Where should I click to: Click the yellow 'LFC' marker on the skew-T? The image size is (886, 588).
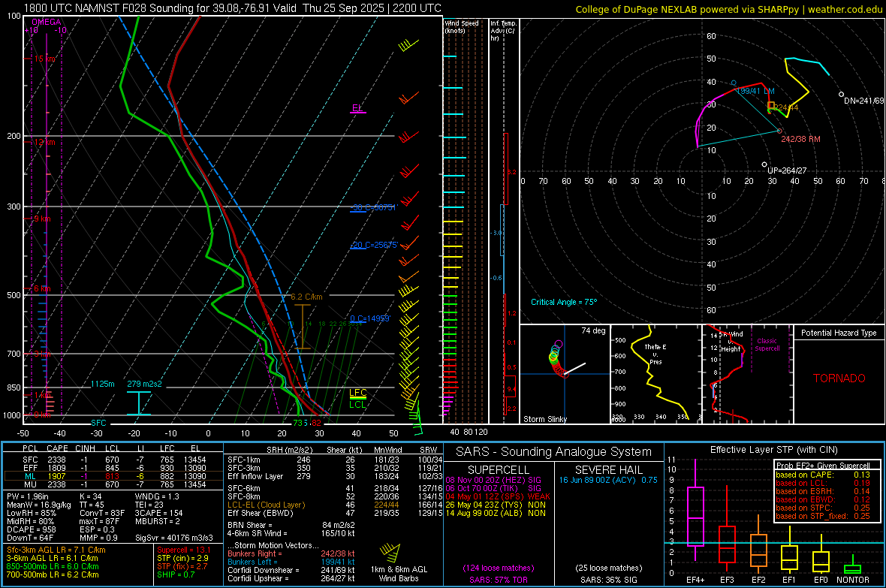(357, 393)
